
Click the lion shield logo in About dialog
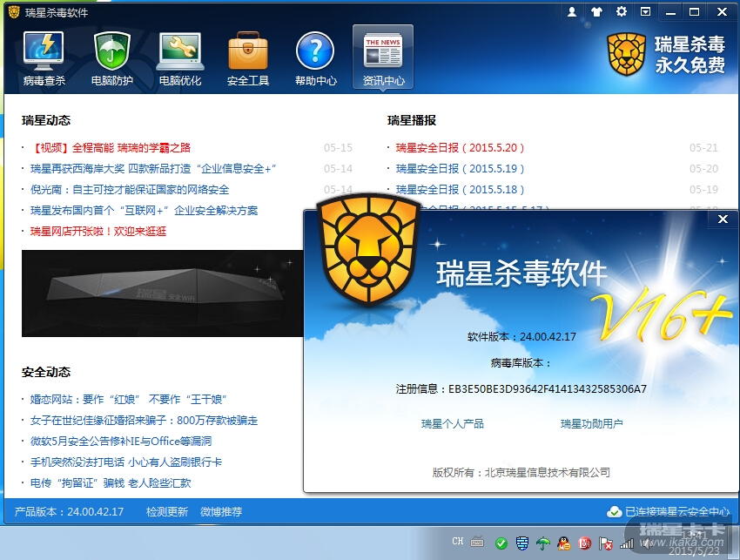point(368,250)
